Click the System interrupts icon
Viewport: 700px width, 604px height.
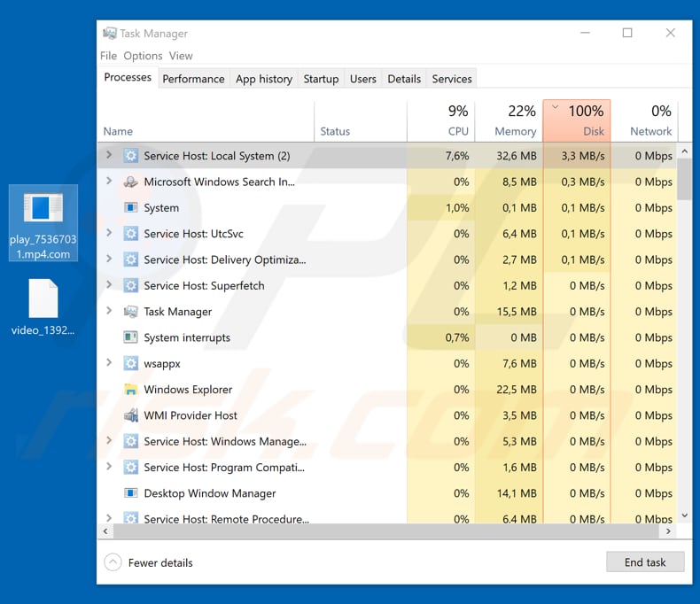(x=131, y=337)
